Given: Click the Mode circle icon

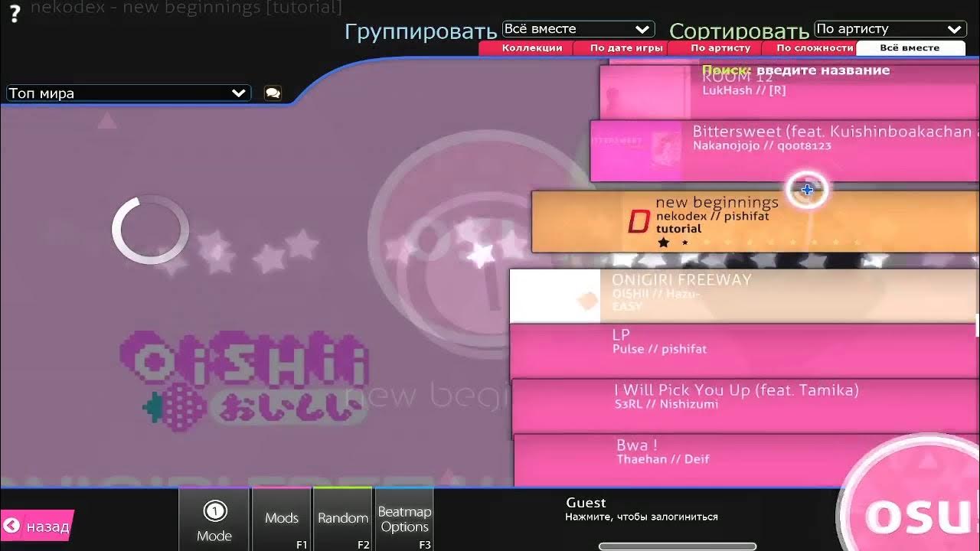Looking at the screenshot, I should click(x=215, y=511).
